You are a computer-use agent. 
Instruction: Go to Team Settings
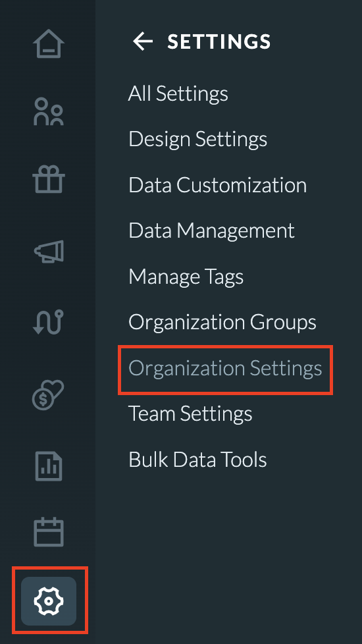tap(190, 414)
